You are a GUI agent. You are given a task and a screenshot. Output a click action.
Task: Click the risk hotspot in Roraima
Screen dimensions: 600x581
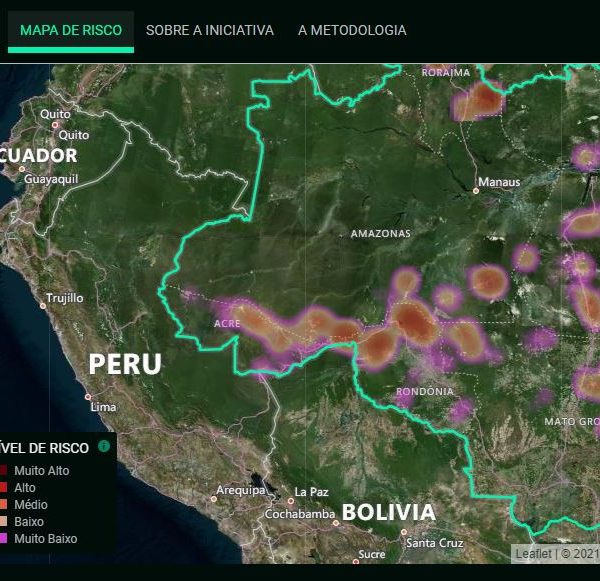coord(480,100)
